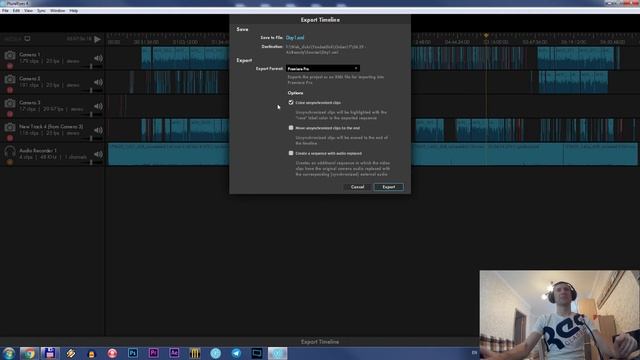Mute the Camera 2 speaker icon
Image resolution: width=640 pixels, height=360 pixels.
point(98,82)
